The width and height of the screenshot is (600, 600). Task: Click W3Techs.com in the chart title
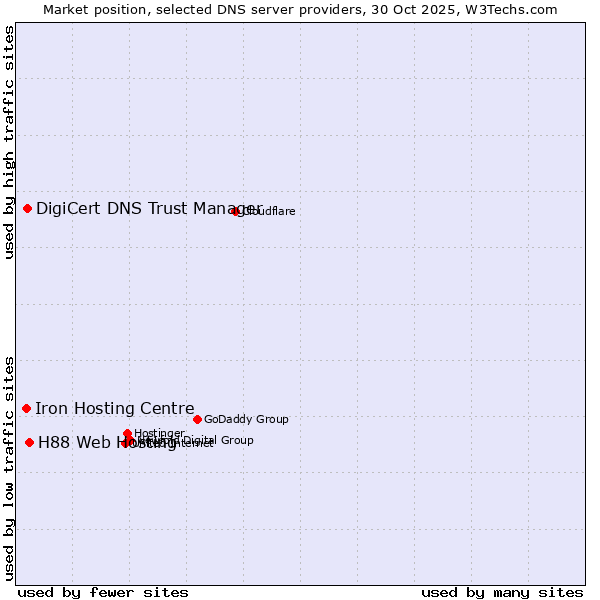515,9
